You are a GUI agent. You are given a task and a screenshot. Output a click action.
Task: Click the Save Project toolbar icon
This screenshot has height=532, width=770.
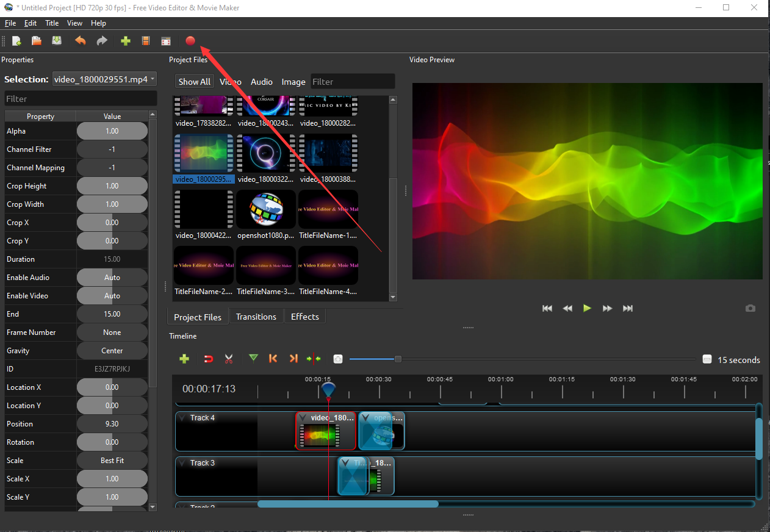(x=57, y=41)
